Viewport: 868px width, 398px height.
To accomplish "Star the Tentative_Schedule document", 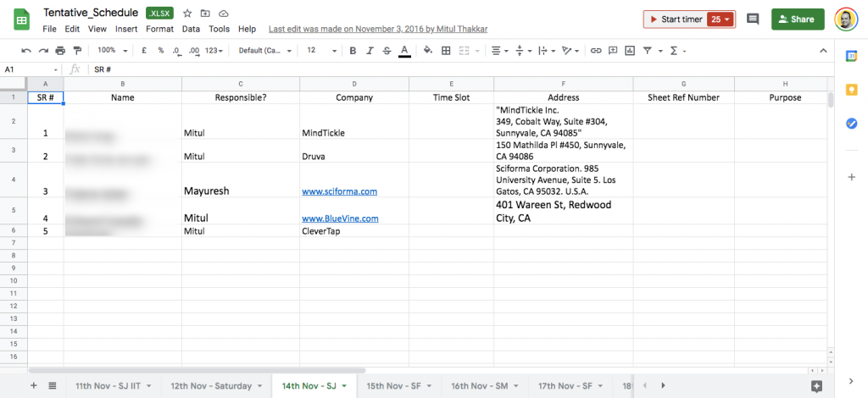I will click(x=187, y=14).
